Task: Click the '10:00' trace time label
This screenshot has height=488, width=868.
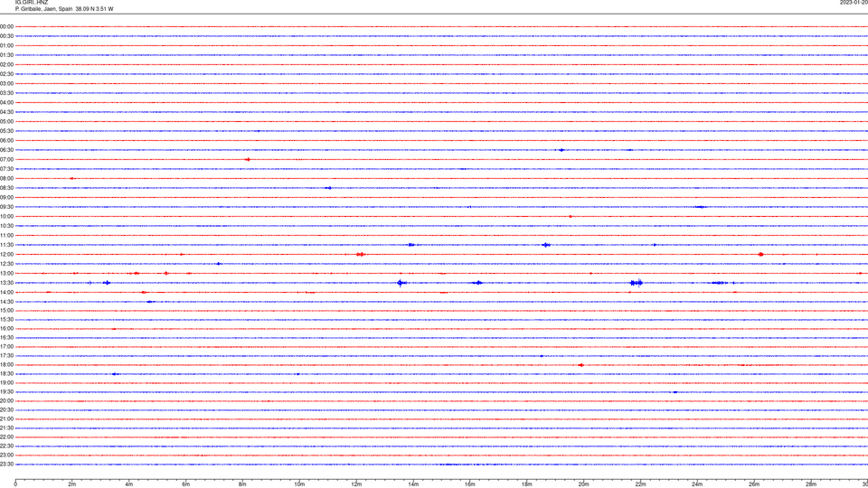Action: pyautogui.click(x=6, y=216)
